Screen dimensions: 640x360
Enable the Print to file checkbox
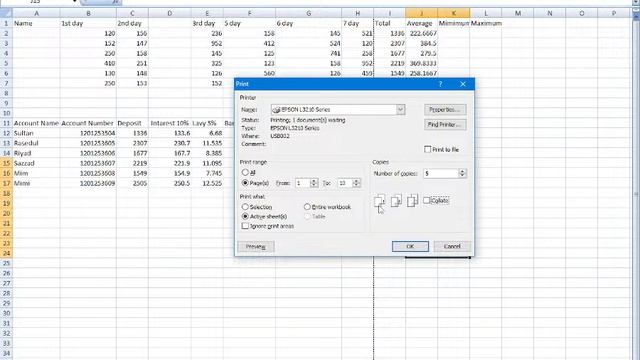(427, 149)
